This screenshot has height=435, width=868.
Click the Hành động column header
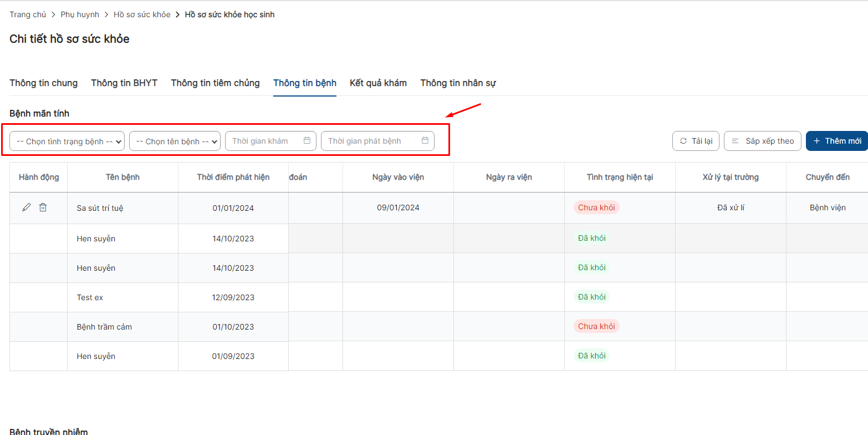[39, 178]
